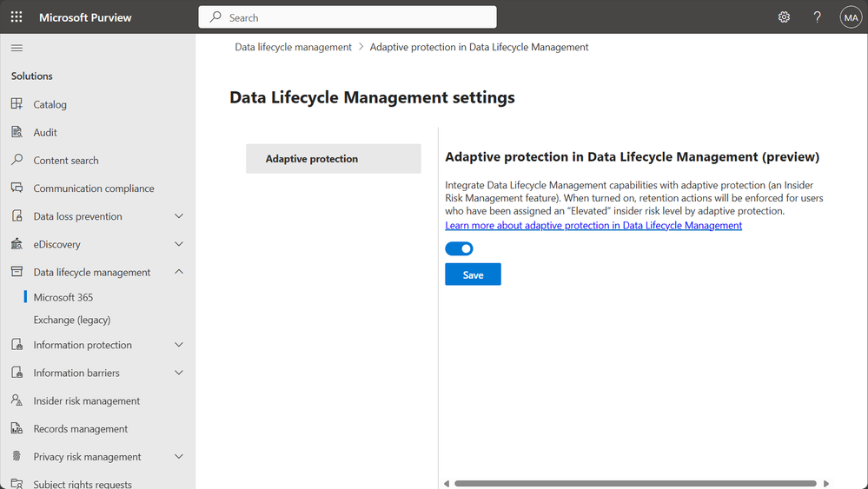
Task: Expand the Data loss prevention chevron
Action: [x=179, y=216]
